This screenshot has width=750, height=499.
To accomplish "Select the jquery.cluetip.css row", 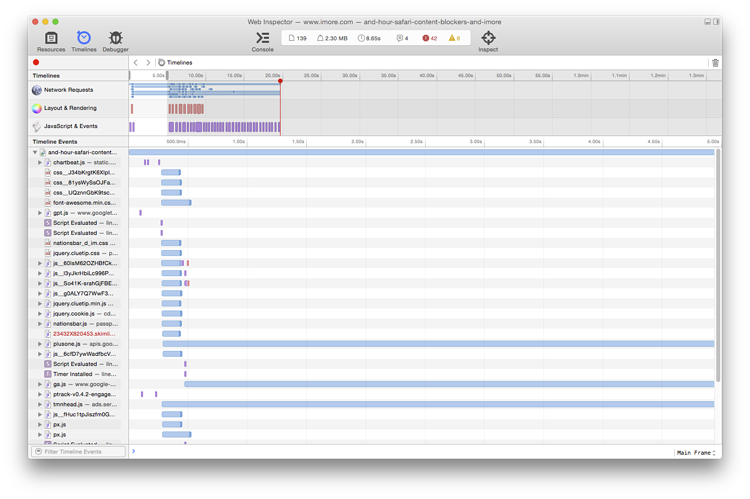I will (x=78, y=253).
